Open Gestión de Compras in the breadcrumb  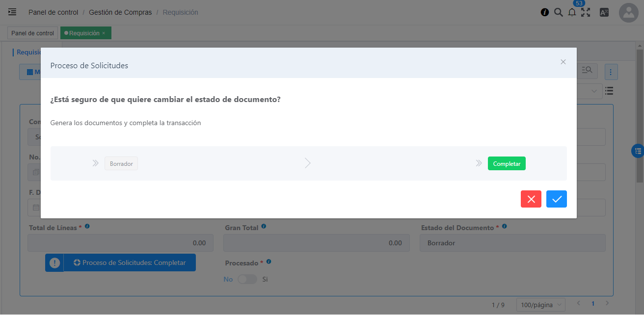(x=120, y=12)
